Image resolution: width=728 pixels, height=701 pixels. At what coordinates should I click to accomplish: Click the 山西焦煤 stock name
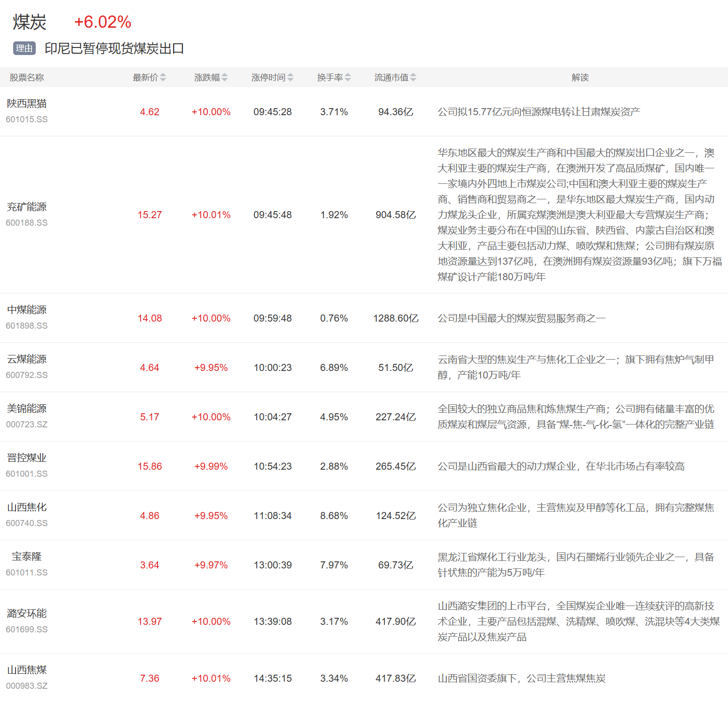pos(27,670)
